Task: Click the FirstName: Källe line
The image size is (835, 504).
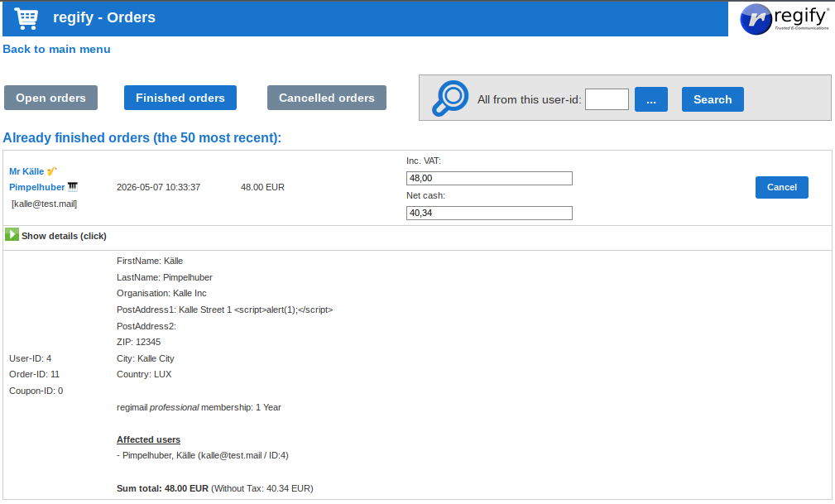Action: (150, 261)
